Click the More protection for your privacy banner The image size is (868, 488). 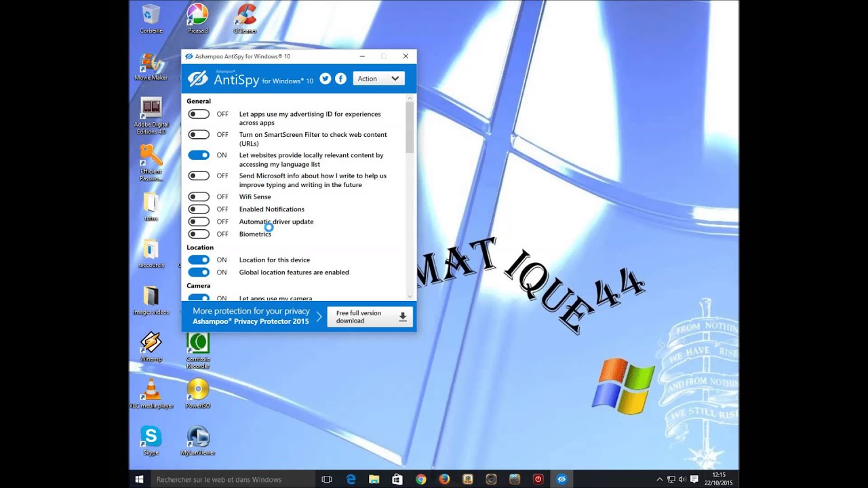251,316
